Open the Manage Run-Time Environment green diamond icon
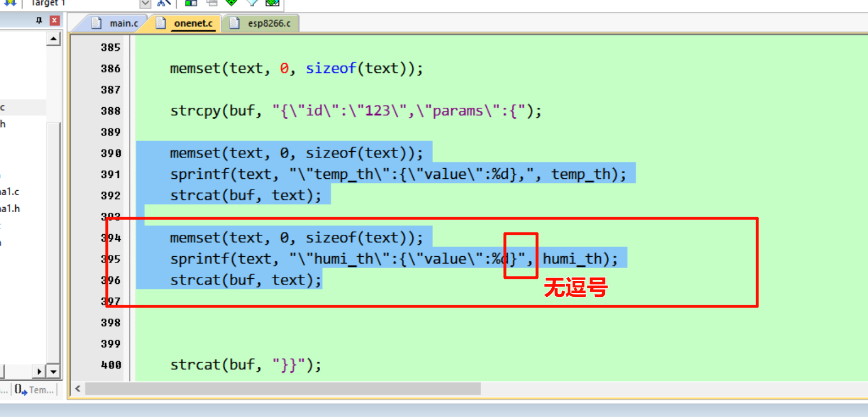Screen dimensions: 868x417 [232, 3]
